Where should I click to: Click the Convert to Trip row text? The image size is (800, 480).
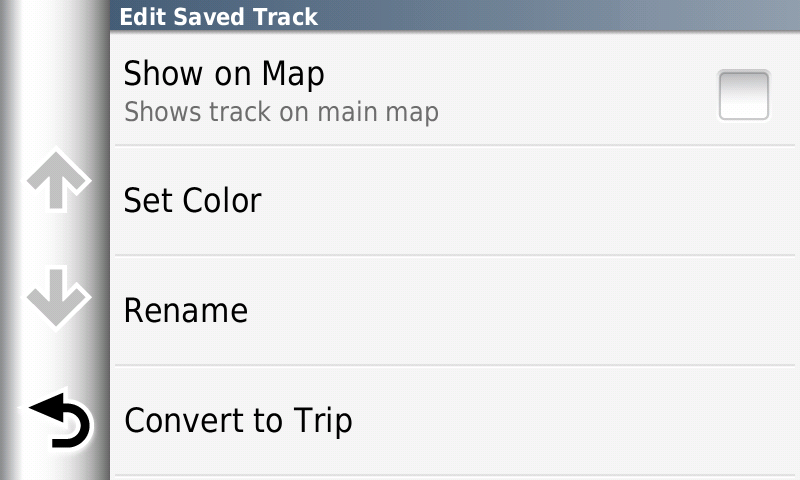[238, 421]
